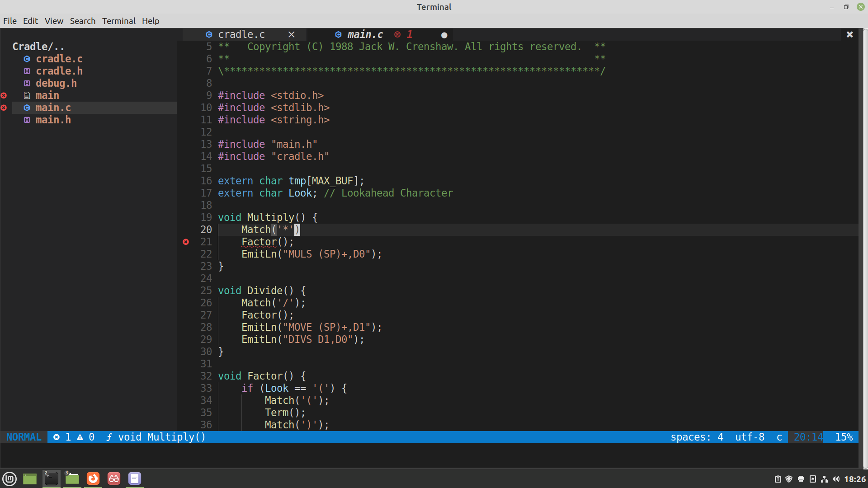Collapse the Cradle/.. directory in the file tree
Viewport: 868px width, 488px height.
38,46
